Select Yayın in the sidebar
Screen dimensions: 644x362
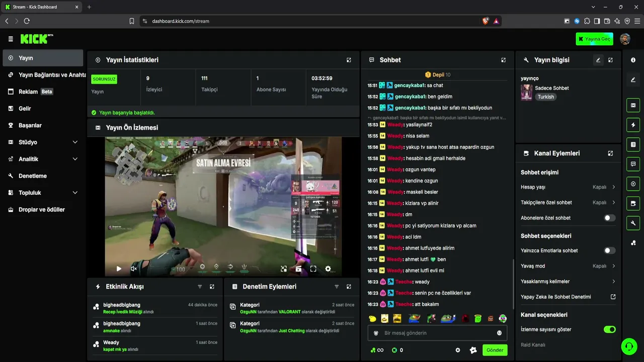click(x=43, y=58)
